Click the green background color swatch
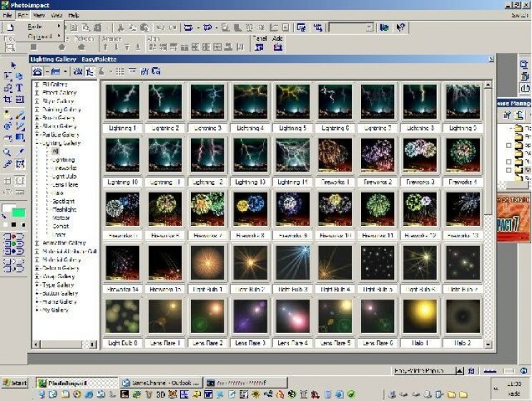This screenshot has height=401, width=532. coord(19,213)
